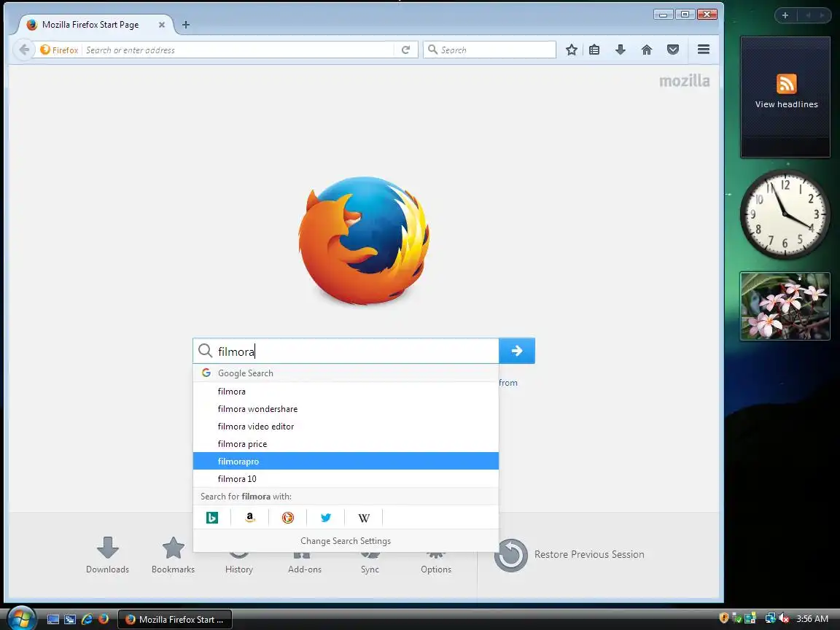Click the volume muted tray icon
The width and height of the screenshot is (840, 630).
click(785, 619)
